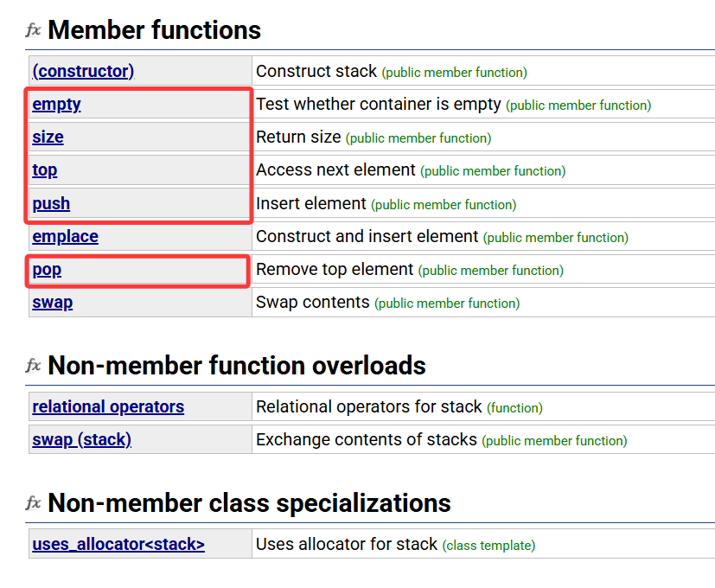Click the 'Return size' description text

(x=298, y=137)
